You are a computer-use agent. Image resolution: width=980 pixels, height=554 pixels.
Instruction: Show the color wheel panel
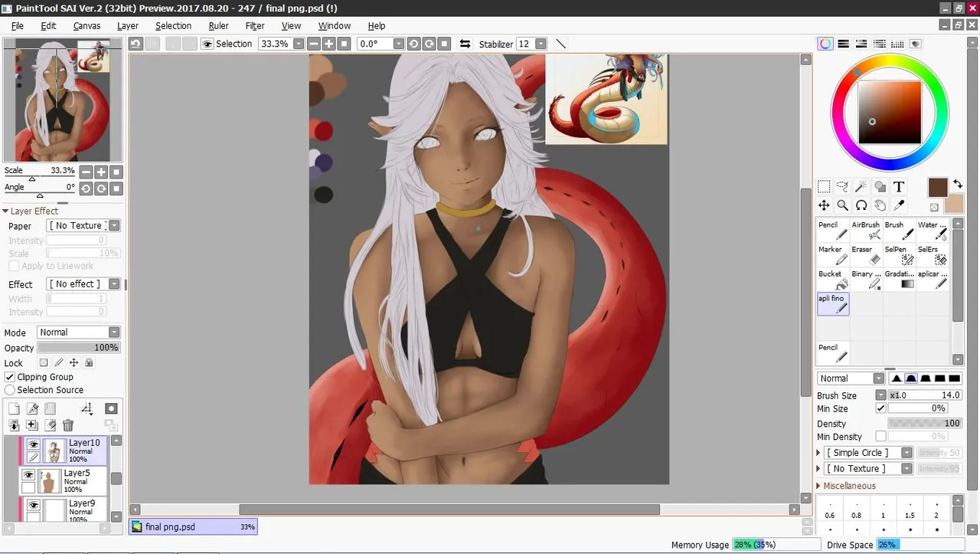pyautogui.click(x=825, y=44)
